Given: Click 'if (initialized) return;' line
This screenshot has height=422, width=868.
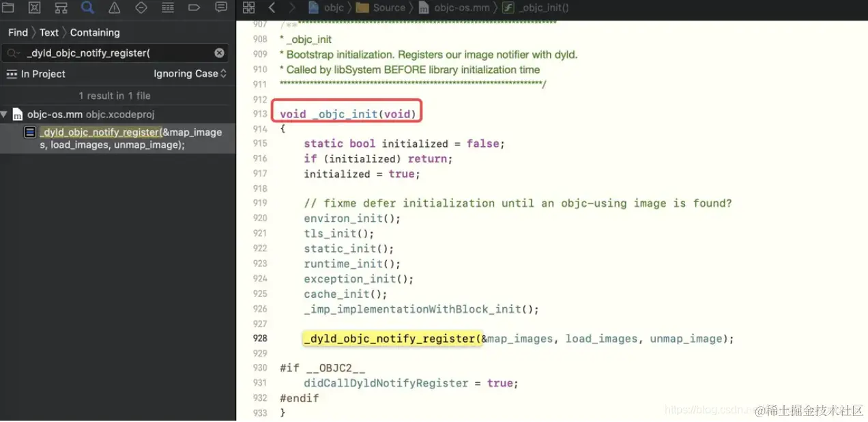Looking at the screenshot, I should tap(378, 158).
